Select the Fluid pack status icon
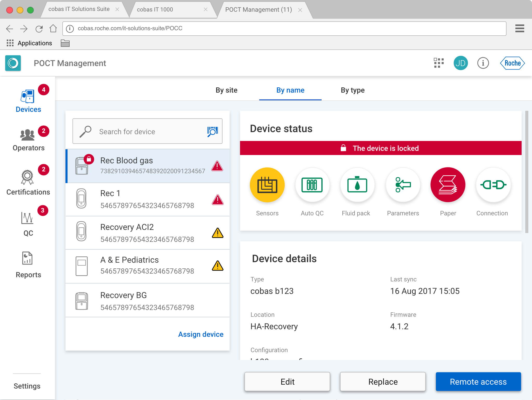This screenshot has height=400, width=532. 357,185
